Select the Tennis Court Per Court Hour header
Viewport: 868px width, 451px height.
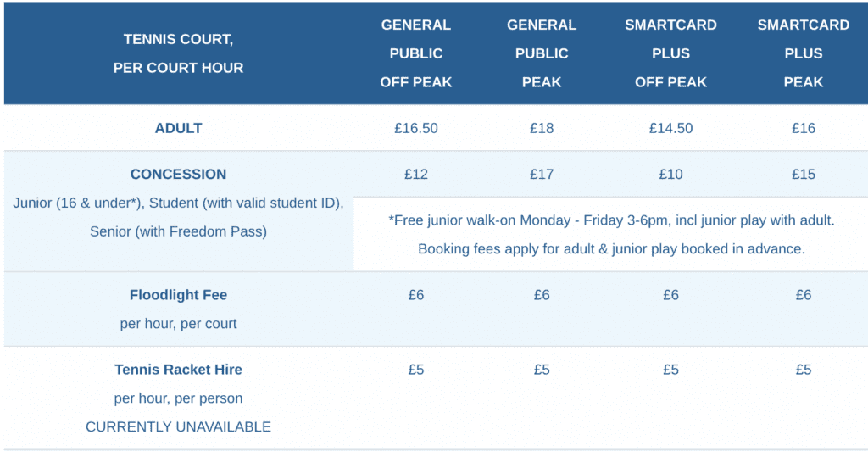coord(178,53)
